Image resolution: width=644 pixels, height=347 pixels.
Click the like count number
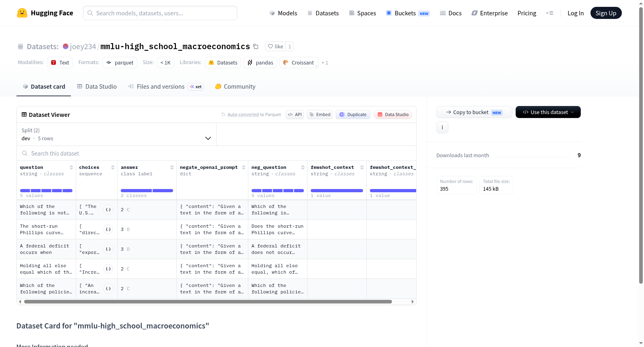click(290, 46)
